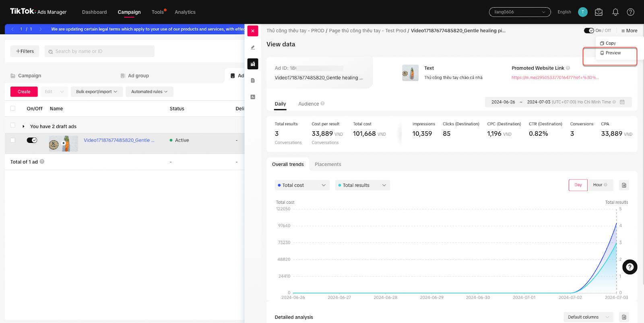
Task: Open the Bulk export/import dropdown
Action: pyautogui.click(x=97, y=92)
